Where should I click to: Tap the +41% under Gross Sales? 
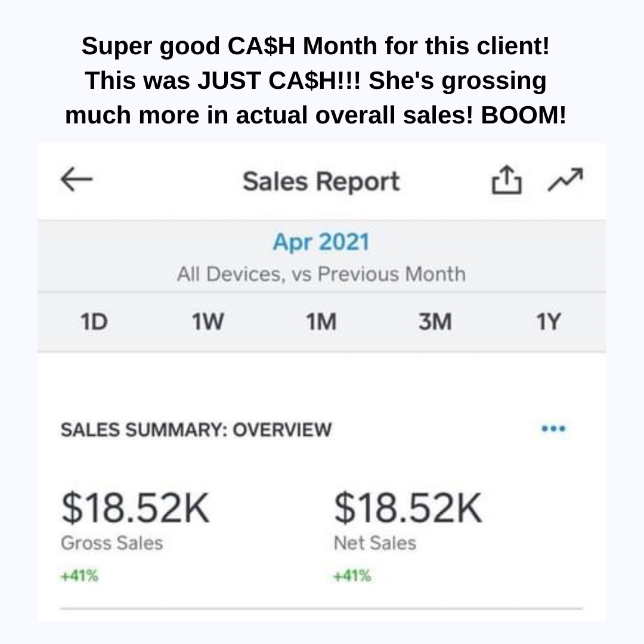(79, 576)
